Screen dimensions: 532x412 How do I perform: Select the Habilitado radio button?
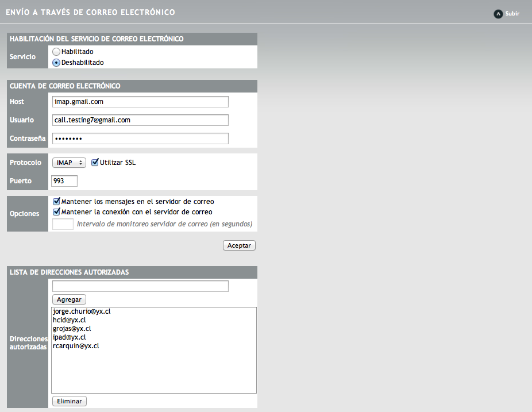point(56,52)
